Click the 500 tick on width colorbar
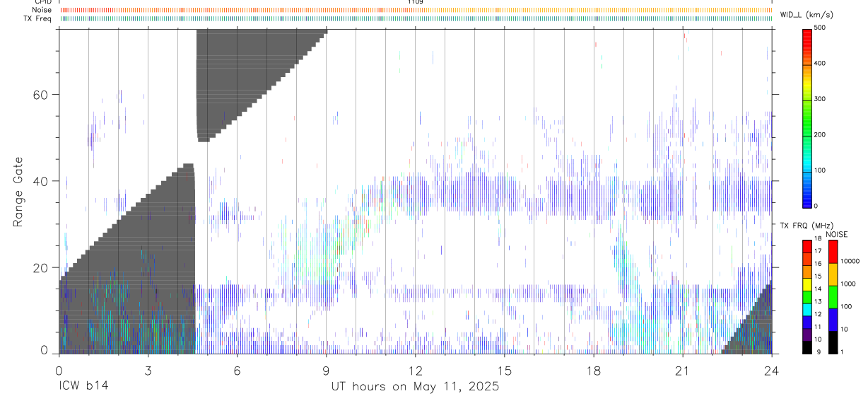The image size is (868, 401). pos(820,28)
